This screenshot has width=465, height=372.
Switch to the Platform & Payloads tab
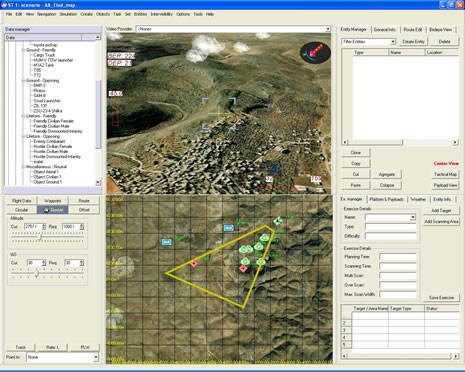tap(387, 199)
